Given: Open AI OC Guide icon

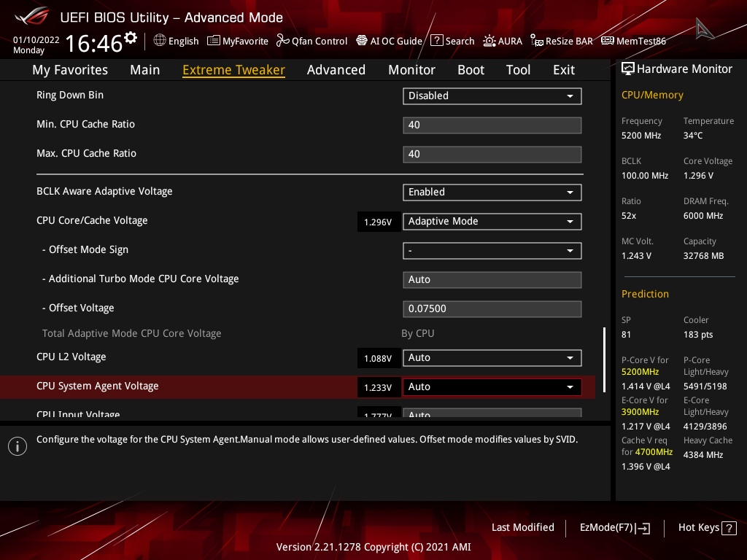Looking at the screenshot, I should pos(362,41).
